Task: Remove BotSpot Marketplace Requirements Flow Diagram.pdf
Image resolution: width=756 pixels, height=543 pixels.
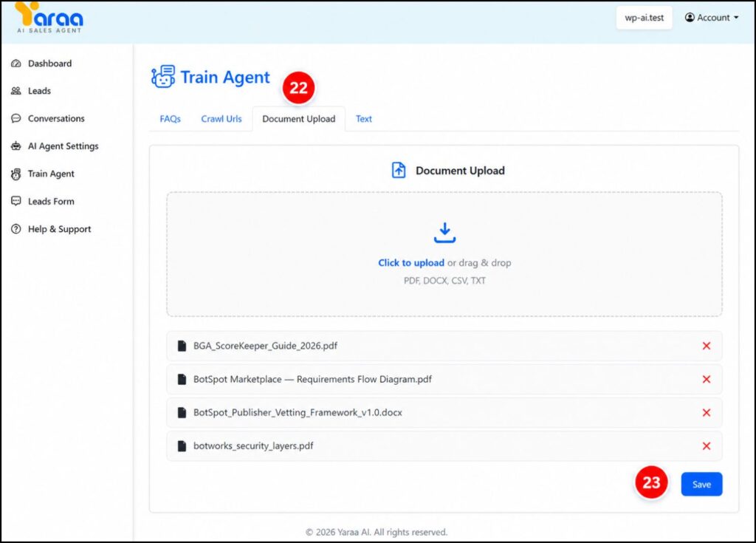Action: tap(707, 380)
